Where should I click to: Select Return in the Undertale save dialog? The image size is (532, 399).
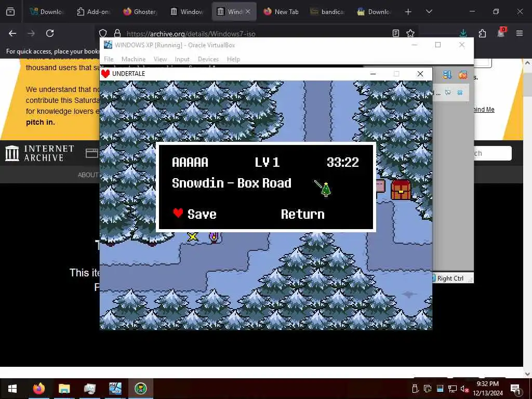point(303,214)
